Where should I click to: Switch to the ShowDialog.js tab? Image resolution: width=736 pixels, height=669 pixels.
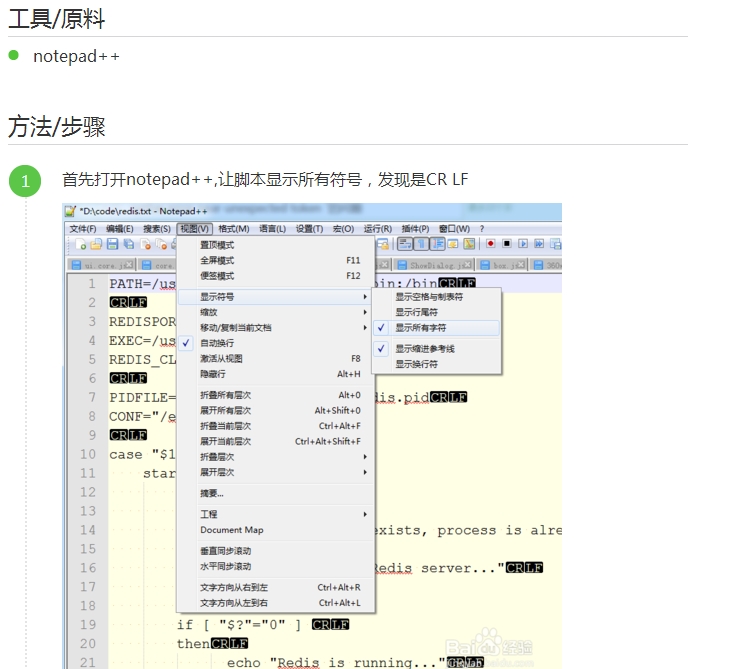pyautogui.click(x=434, y=265)
